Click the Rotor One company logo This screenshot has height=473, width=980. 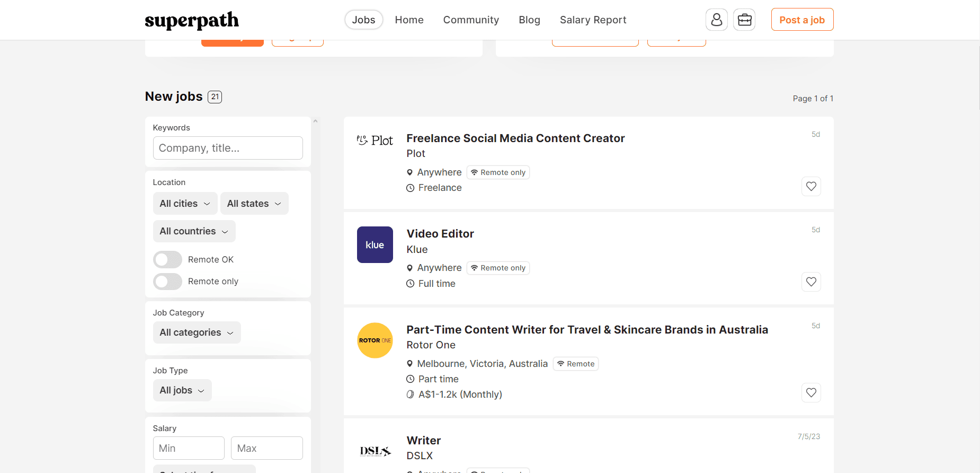pyautogui.click(x=375, y=340)
